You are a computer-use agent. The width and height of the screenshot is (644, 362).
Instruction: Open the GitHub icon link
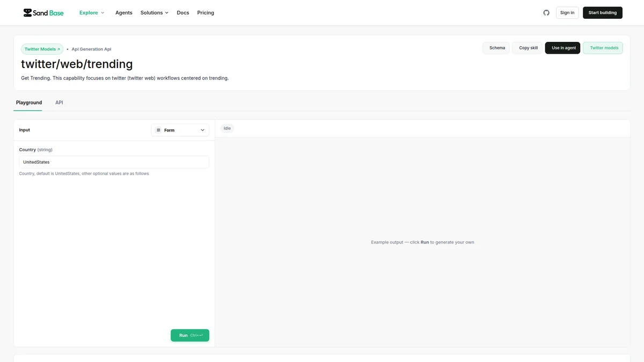coord(546,12)
